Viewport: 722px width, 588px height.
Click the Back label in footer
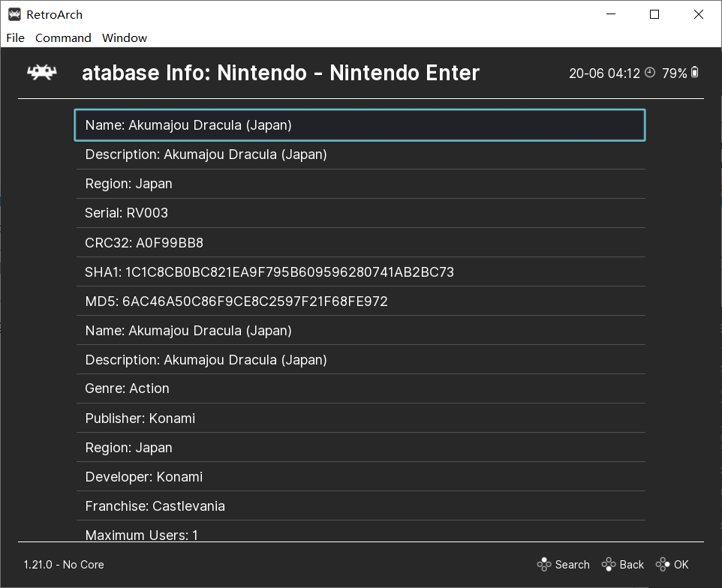pos(632,565)
